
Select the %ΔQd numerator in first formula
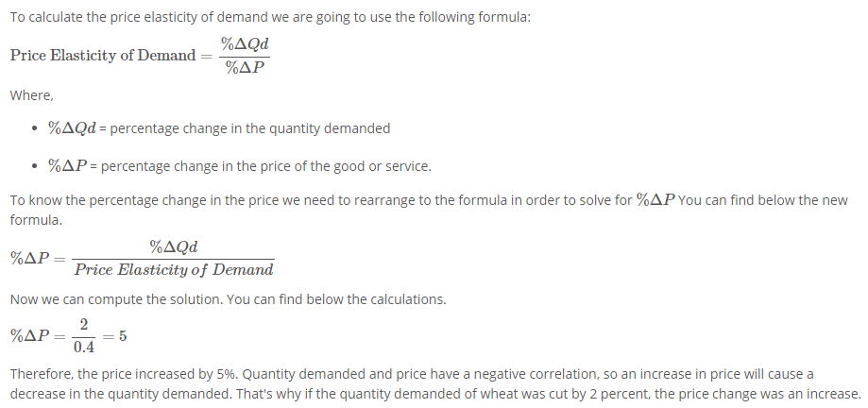click(x=245, y=44)
